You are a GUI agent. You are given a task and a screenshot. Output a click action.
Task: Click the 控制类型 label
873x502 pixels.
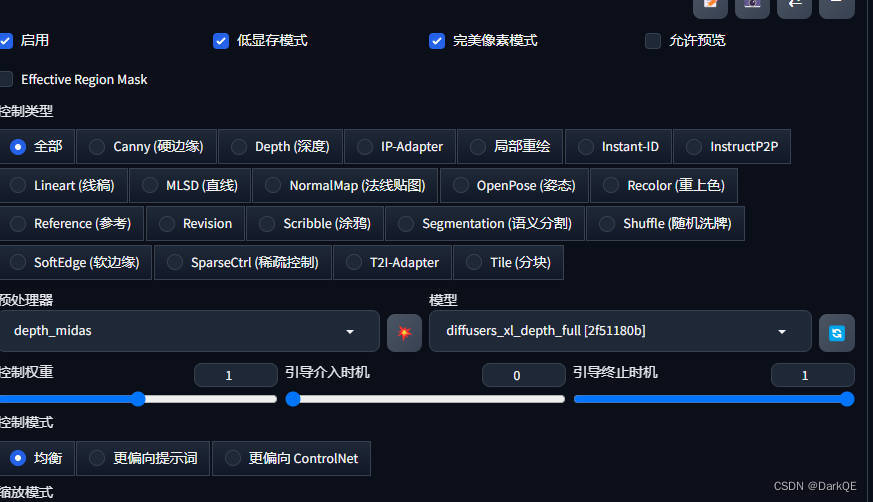click(x=26, y=111)
